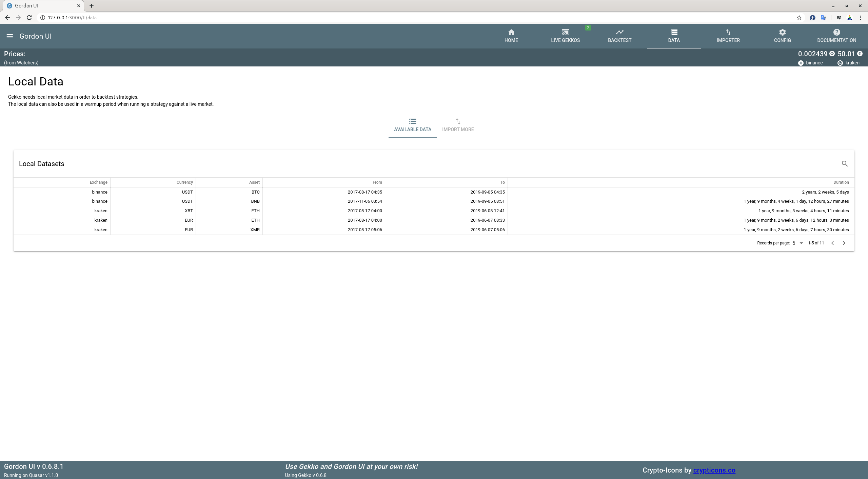Open the hamburger menu icon
This screenshot has height=479, width=868.
[10, 36]
